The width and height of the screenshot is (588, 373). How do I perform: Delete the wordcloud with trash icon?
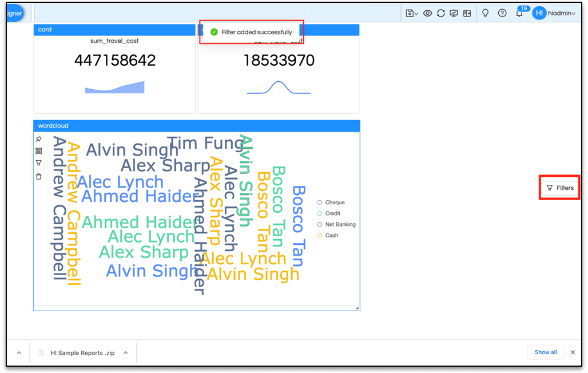[x=39, y=176]
